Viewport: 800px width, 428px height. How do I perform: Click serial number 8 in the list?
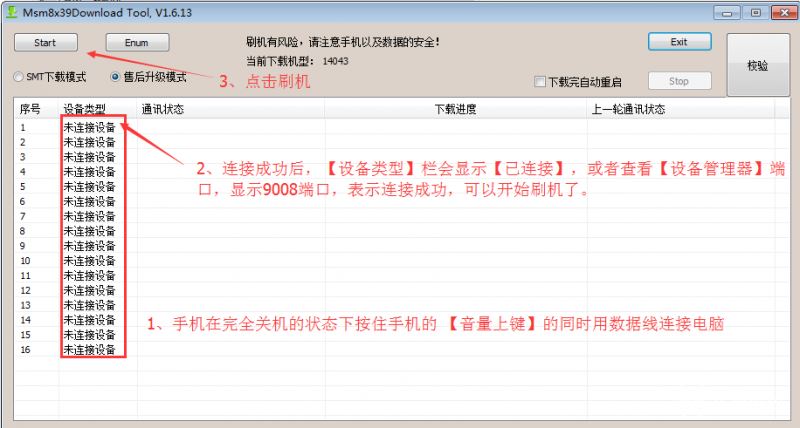pos(22,231)
